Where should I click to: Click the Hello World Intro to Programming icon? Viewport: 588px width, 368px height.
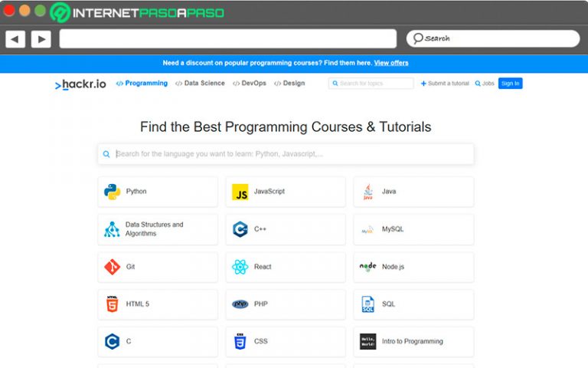367,341
